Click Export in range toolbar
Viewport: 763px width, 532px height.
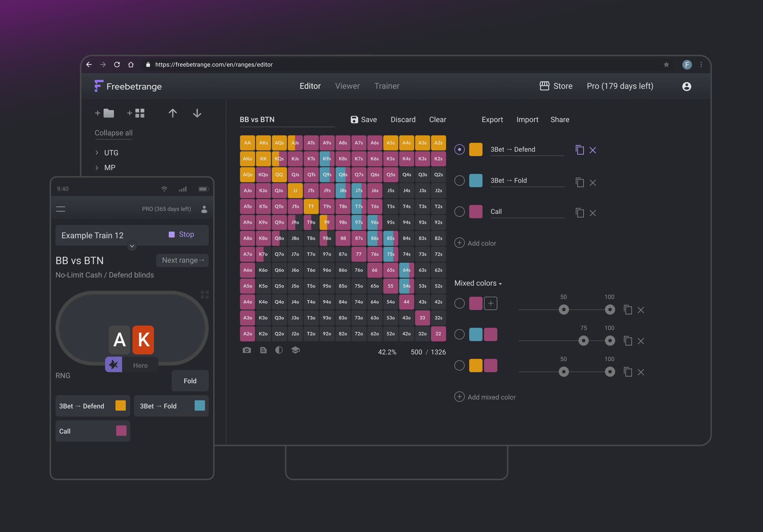(x=492, y=119)
